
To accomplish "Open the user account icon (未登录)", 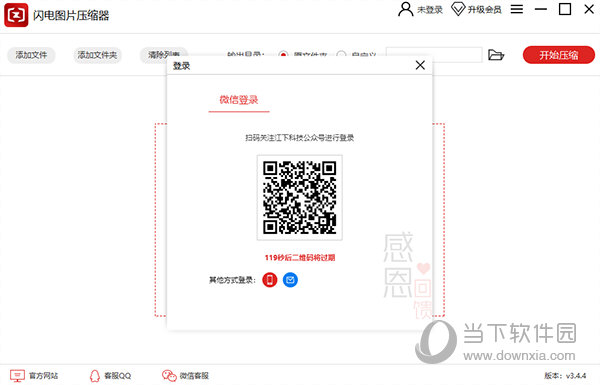I will [x=406, y=9].
